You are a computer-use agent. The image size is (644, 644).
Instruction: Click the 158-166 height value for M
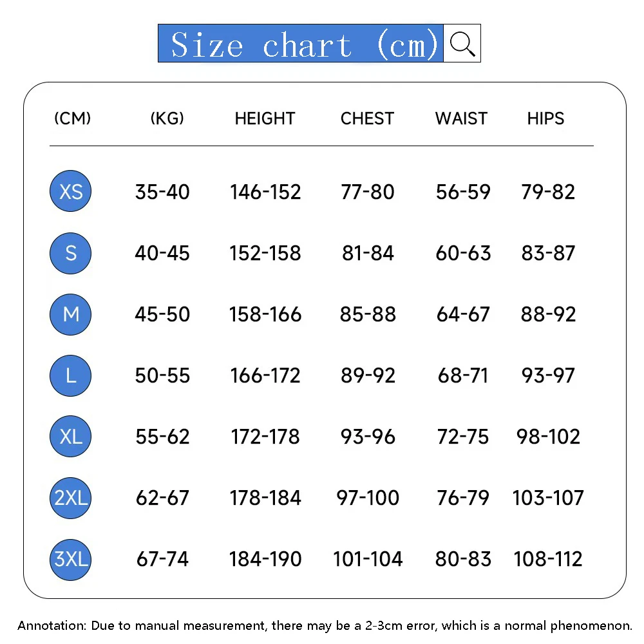265,315
